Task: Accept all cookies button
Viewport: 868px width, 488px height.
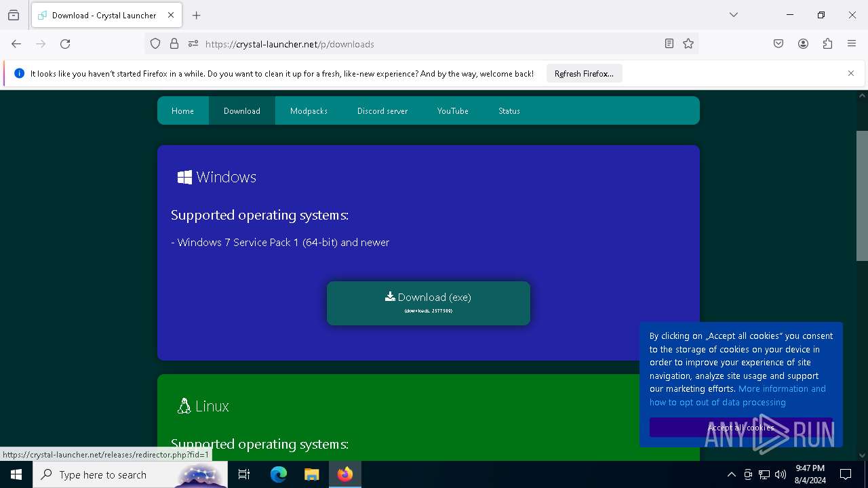Action: click(x=741, y=428)
